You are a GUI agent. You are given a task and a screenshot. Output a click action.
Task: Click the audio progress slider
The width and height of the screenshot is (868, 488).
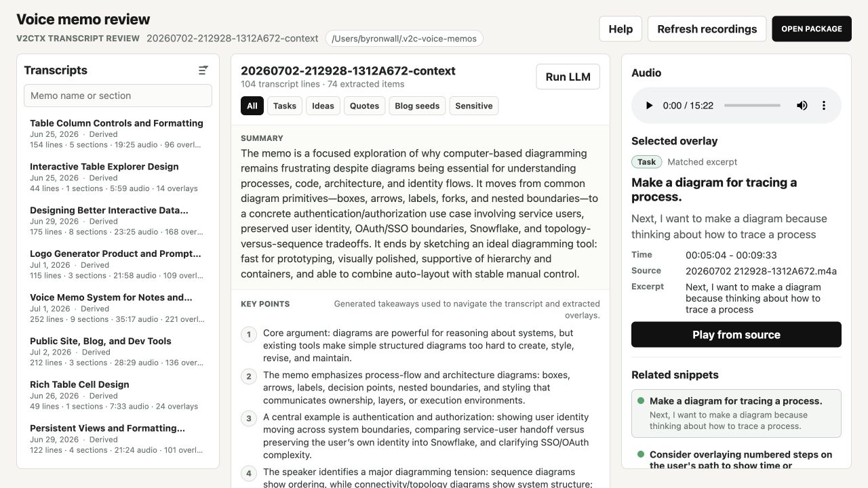(x=752, y=106)
